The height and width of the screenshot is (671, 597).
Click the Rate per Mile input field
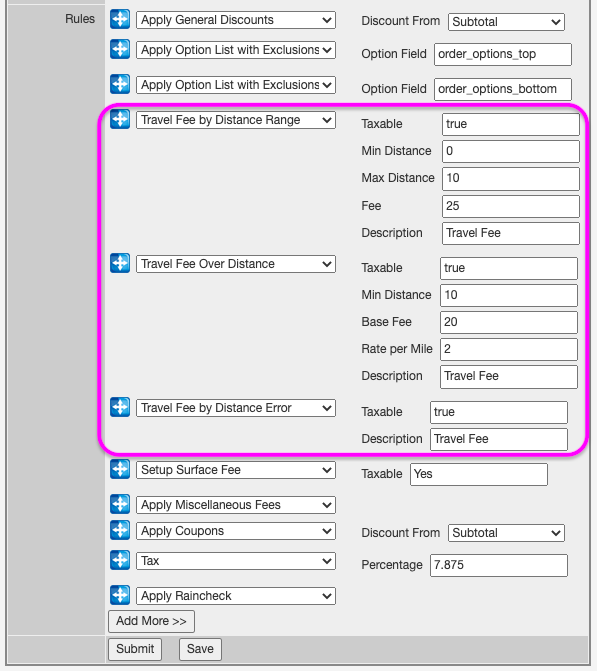[x=509, y=349]
